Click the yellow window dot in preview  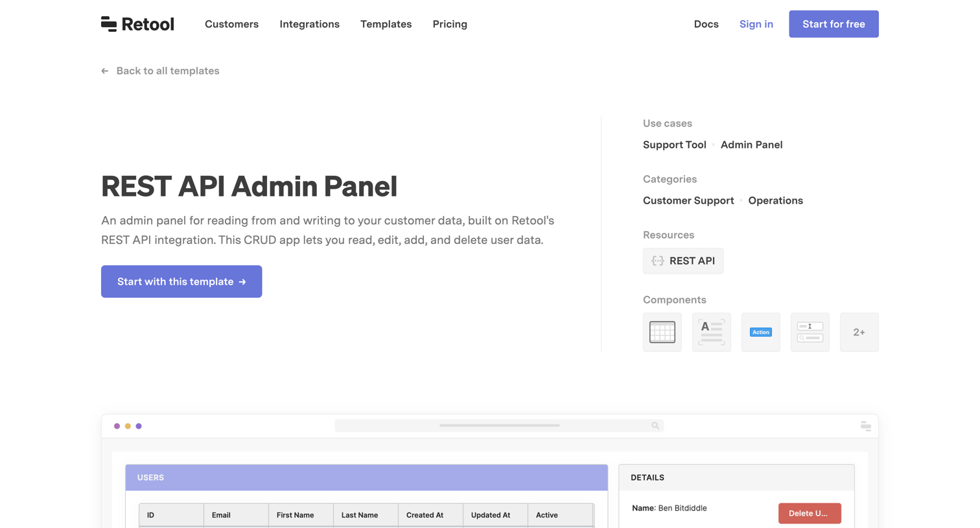point(128,426)
